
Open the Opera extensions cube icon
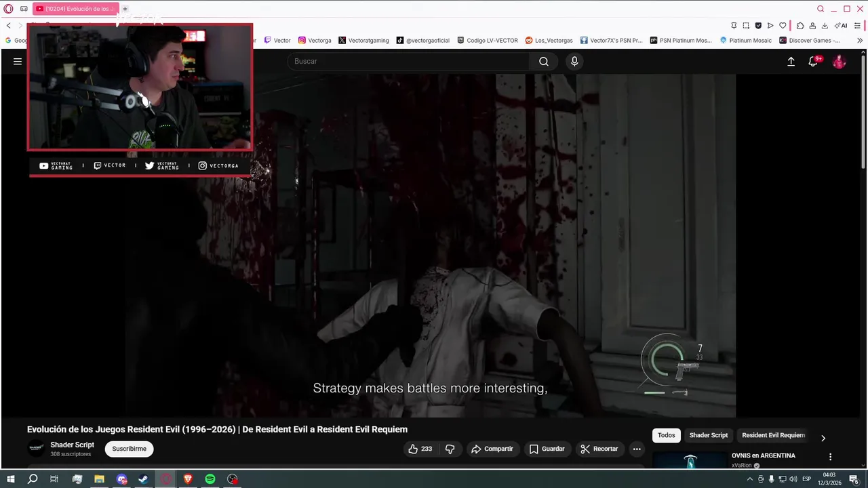pyautogui.click(x=800, y=26)
